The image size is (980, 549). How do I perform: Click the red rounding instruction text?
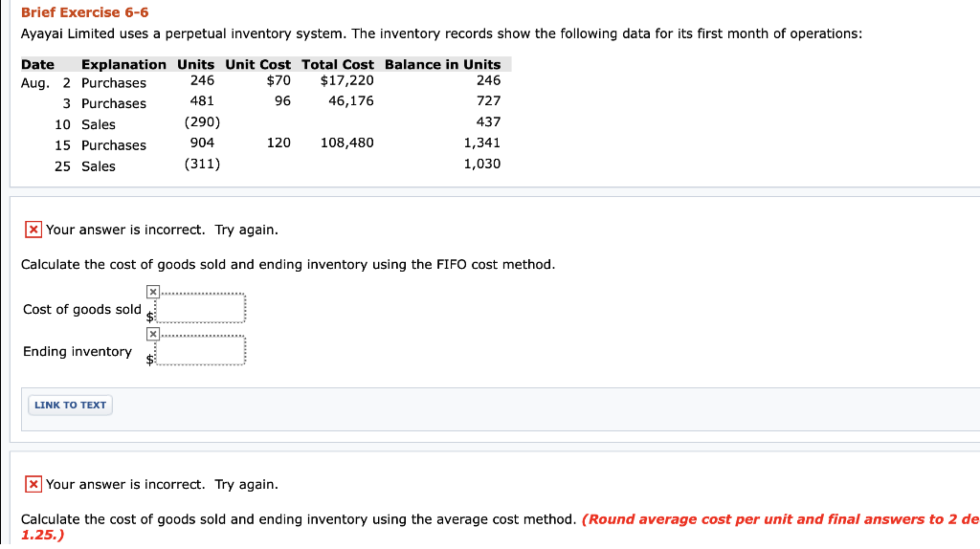point(500,526)
